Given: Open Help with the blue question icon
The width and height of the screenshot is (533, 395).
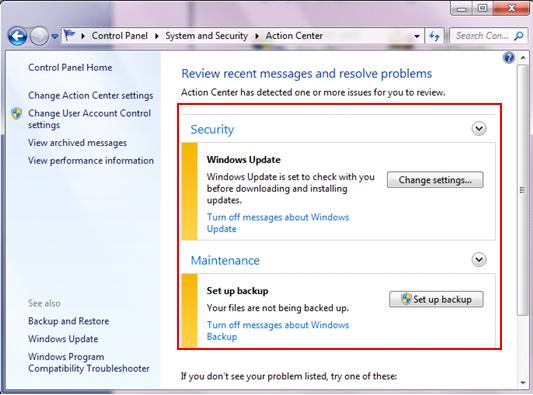Looking at the screenshot, I should [x=509, y=58].
